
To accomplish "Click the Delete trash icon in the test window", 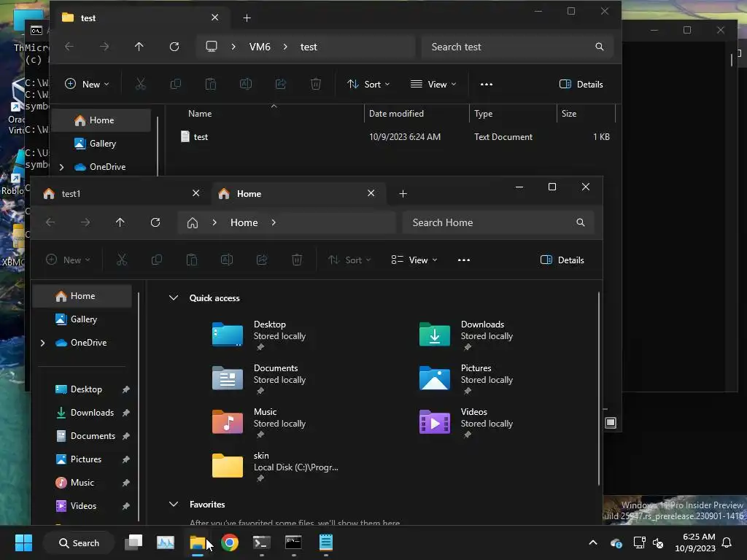I will click(316, 85).
